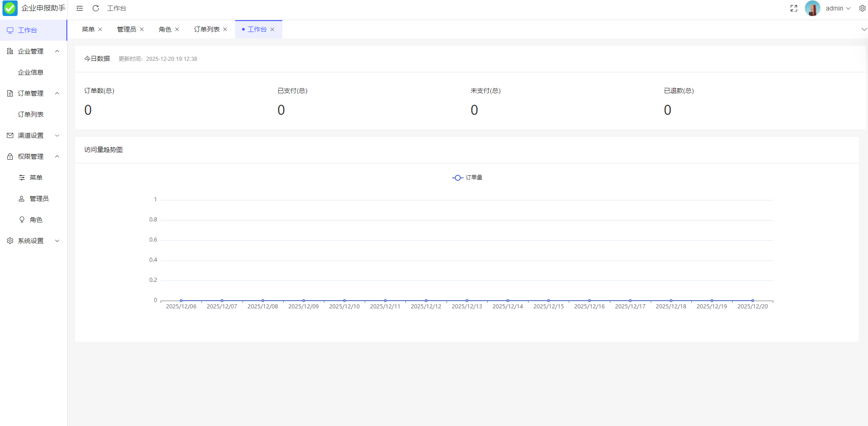Click the 企业申报助手 green check logo
Screen dimensions: 868x426
point(10,8)
